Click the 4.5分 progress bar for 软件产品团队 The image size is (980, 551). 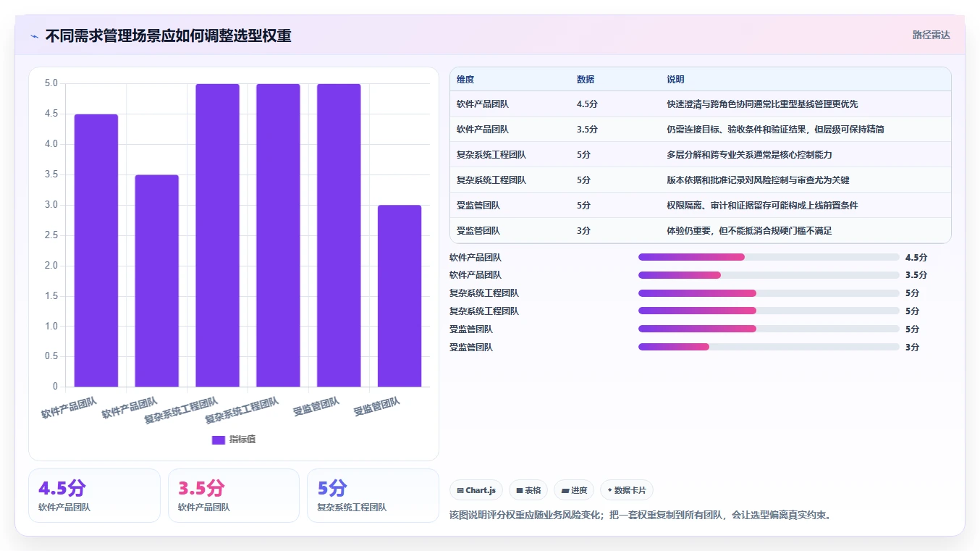click(769, 257)
